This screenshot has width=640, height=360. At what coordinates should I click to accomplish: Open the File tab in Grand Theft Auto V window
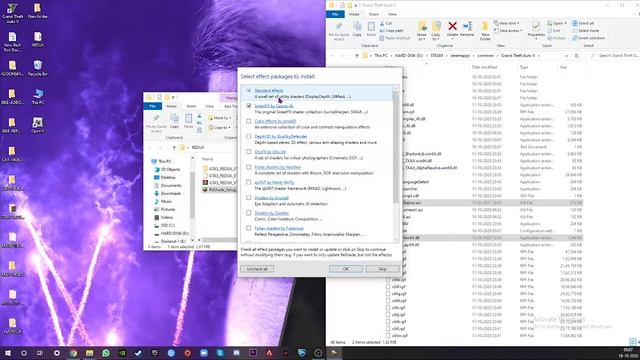[x=335, y=14]
